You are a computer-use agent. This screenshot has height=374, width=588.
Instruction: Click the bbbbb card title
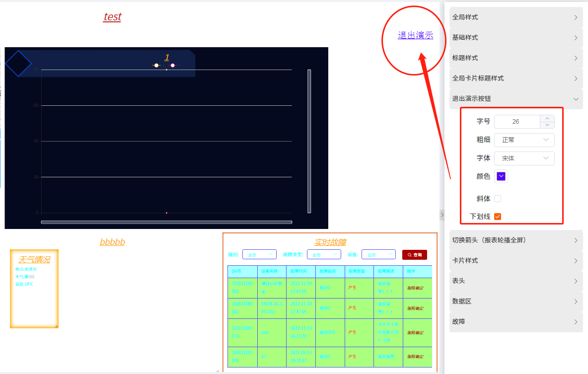[113, 242]
